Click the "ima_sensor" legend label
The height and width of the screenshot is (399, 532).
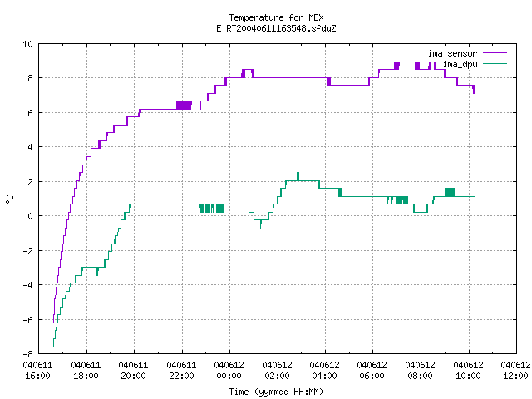click(x=452, y=53)
